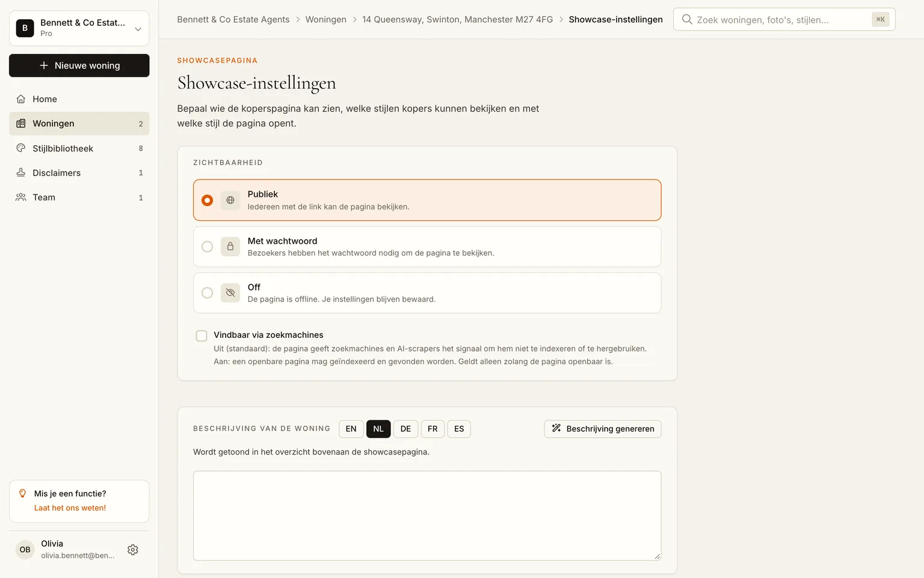The image size is (924, 578).
Task: Enable the Vindbaar via zoekmachines checkbox
Action: coord(202,335)
